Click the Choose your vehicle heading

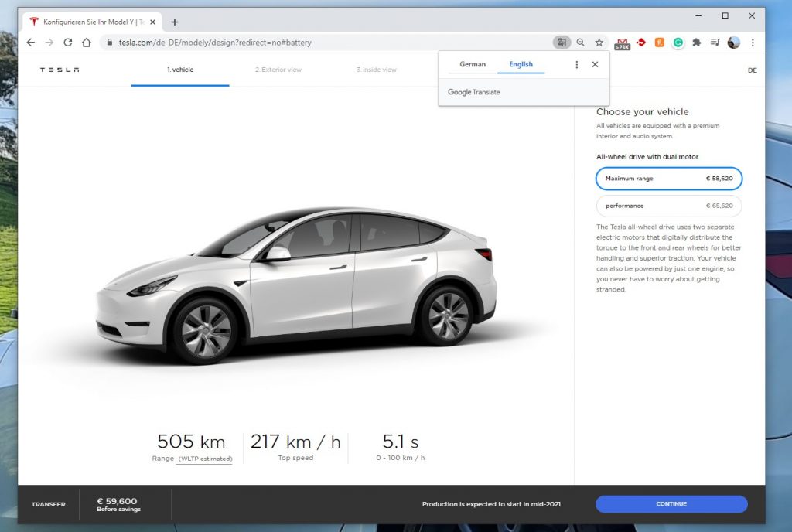pyautogui.click(x=642, y=111)
